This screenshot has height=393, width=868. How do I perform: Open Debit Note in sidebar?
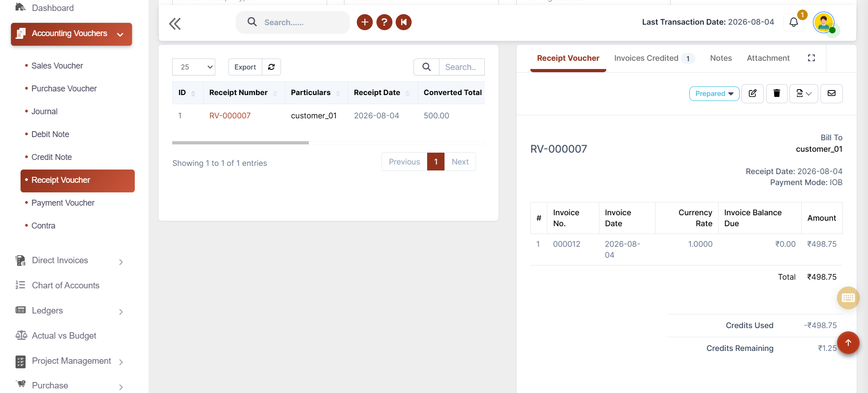50,134
